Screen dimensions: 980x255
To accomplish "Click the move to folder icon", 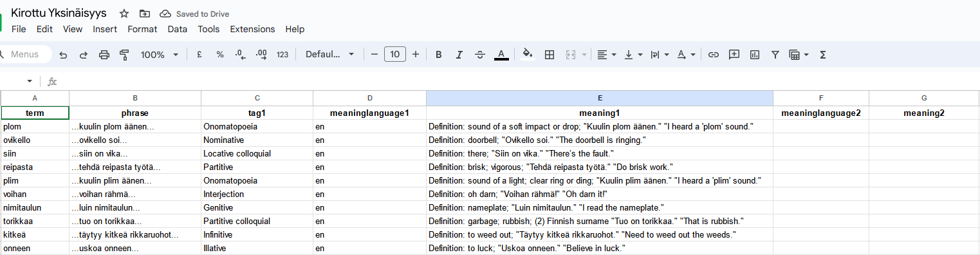I will click(x=145, y=14).
